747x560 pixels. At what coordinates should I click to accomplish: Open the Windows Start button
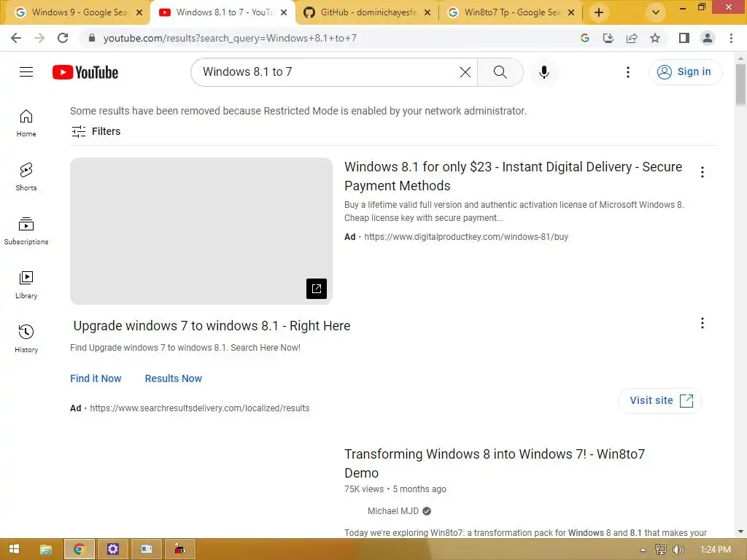click(x=15, y=550)
